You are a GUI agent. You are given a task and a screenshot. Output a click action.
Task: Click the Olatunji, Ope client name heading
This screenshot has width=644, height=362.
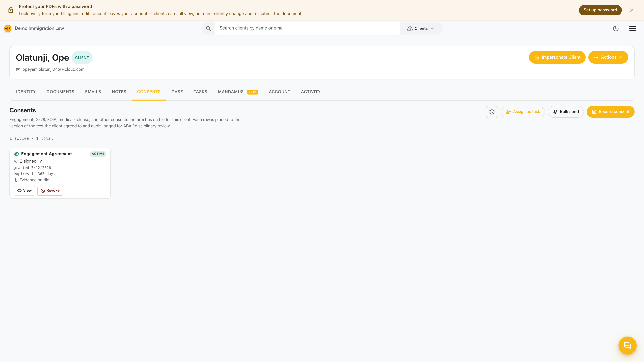coord(42,58)
